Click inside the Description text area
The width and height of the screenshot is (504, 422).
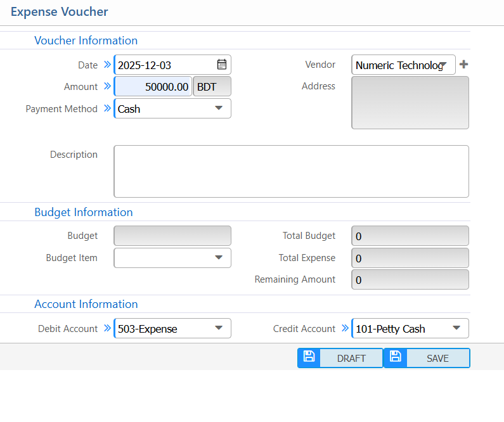point(291,171)
